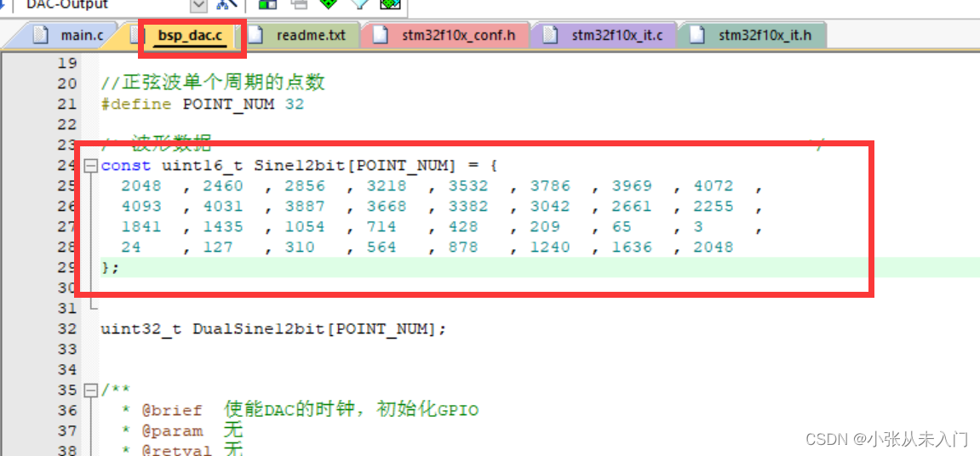Click the value 209 in the array

tap(545, 227)
